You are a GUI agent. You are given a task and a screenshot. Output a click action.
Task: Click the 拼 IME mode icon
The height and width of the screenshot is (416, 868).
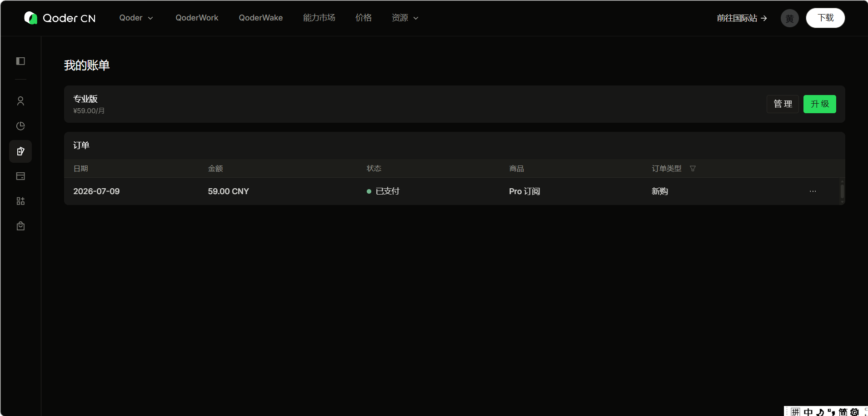pos(795,412)
